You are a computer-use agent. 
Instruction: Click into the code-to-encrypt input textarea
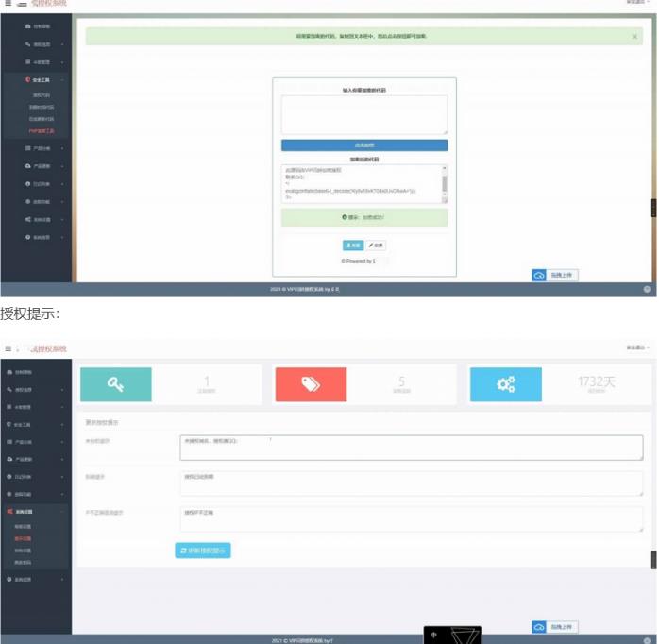tap(364, 114)
